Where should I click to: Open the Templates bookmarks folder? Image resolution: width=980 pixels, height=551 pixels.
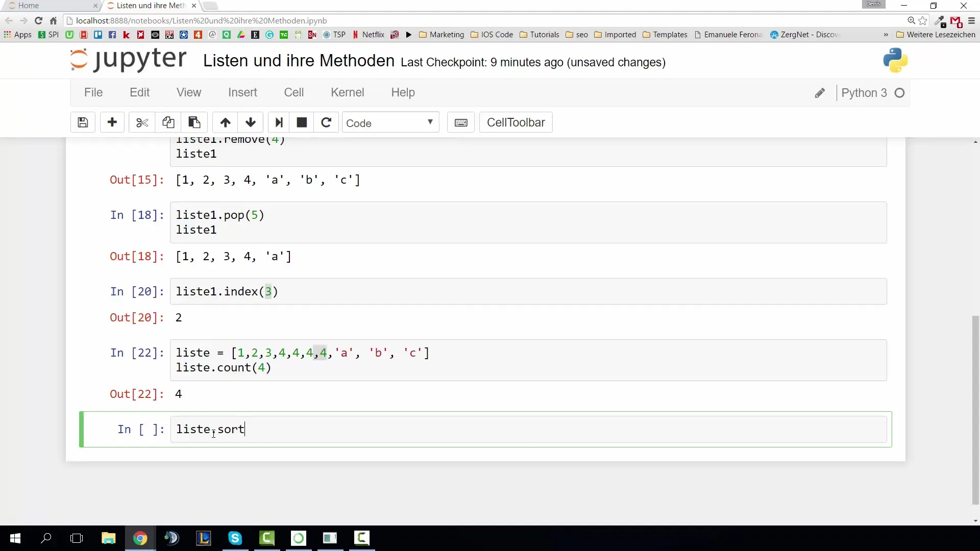click(x=665, y=35)
